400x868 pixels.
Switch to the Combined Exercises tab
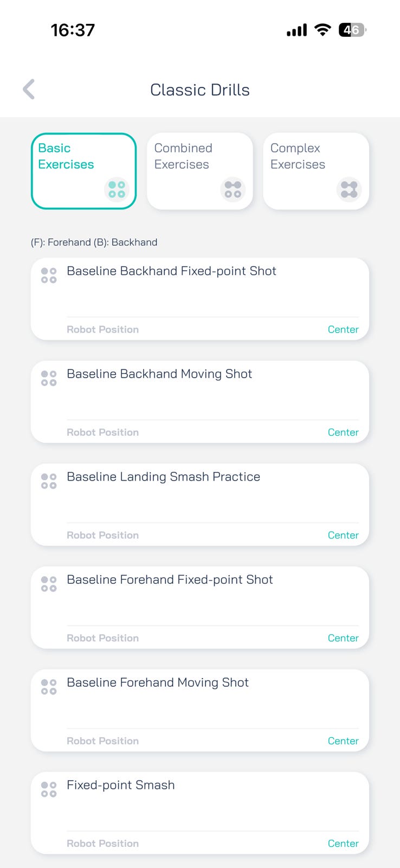pyautogui.click(x=200, y=171)
